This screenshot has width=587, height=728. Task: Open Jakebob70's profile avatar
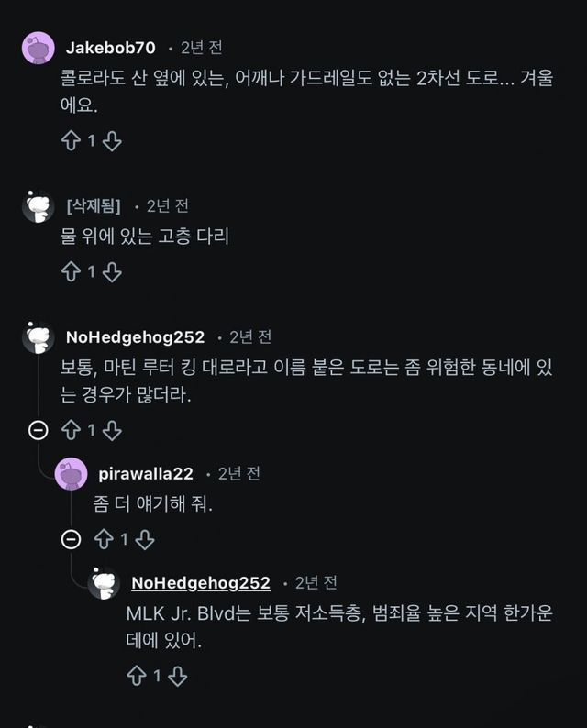click(38, 48)
